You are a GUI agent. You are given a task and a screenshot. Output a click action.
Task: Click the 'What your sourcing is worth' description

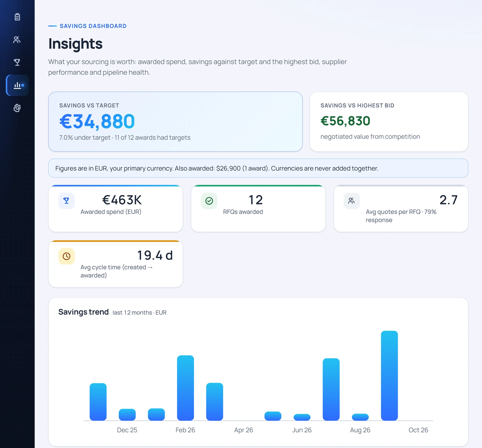tap(198, 67)
